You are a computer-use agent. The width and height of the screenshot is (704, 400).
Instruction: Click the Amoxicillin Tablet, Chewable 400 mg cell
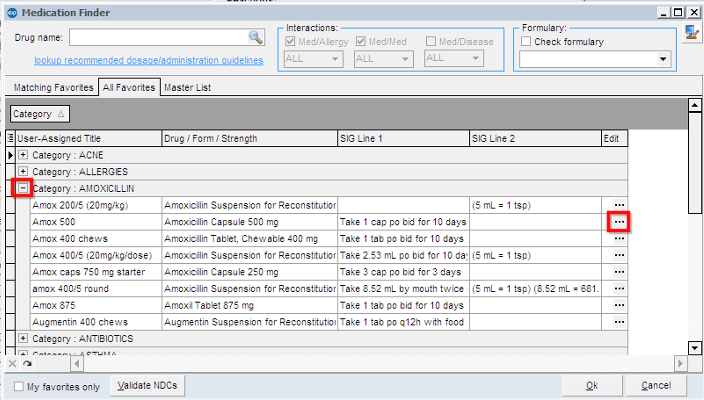coord(250,238)
